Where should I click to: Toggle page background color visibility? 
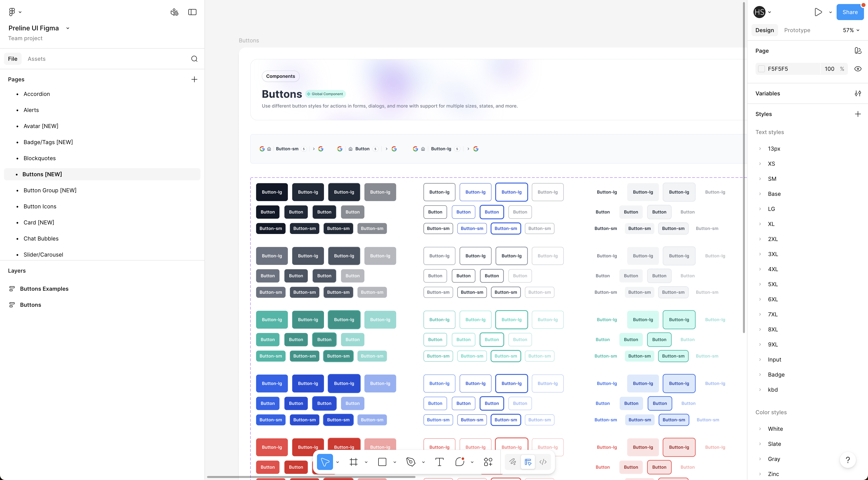click(x=858, y=69)
